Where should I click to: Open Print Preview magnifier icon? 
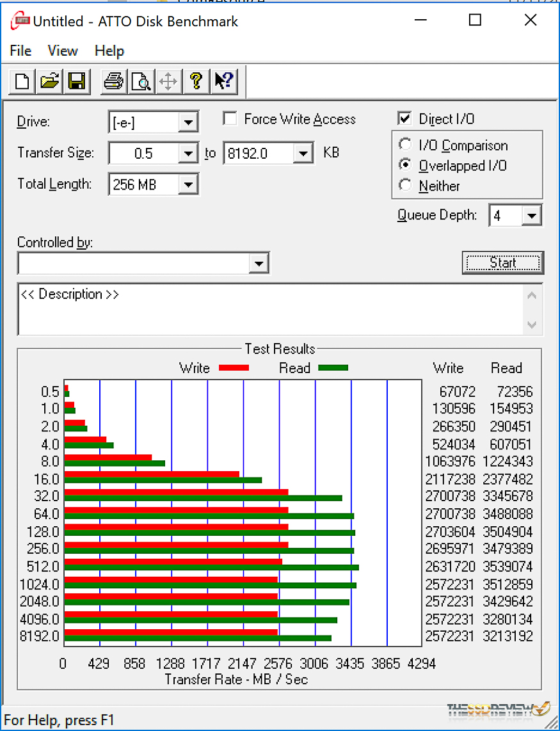pos(141,81)
